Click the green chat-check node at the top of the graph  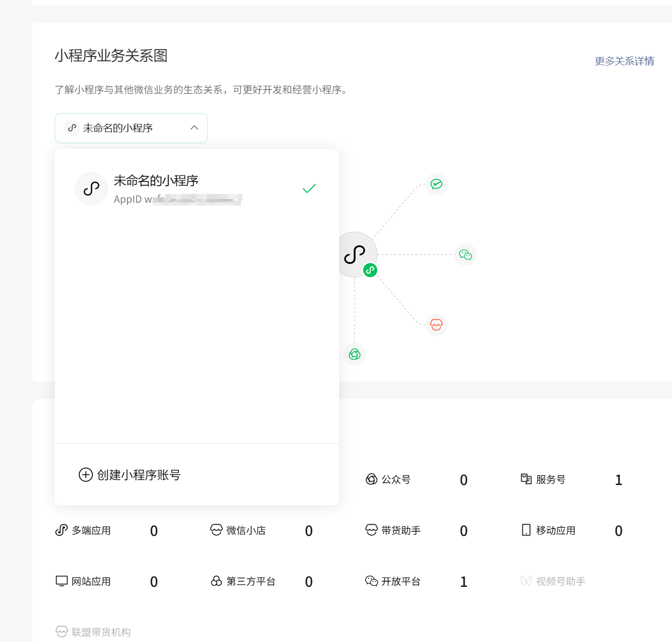(436, 184)
